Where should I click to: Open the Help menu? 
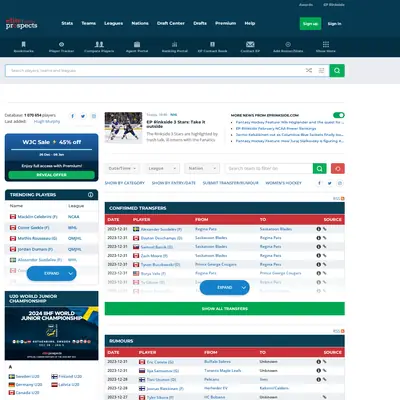(250, 23)
